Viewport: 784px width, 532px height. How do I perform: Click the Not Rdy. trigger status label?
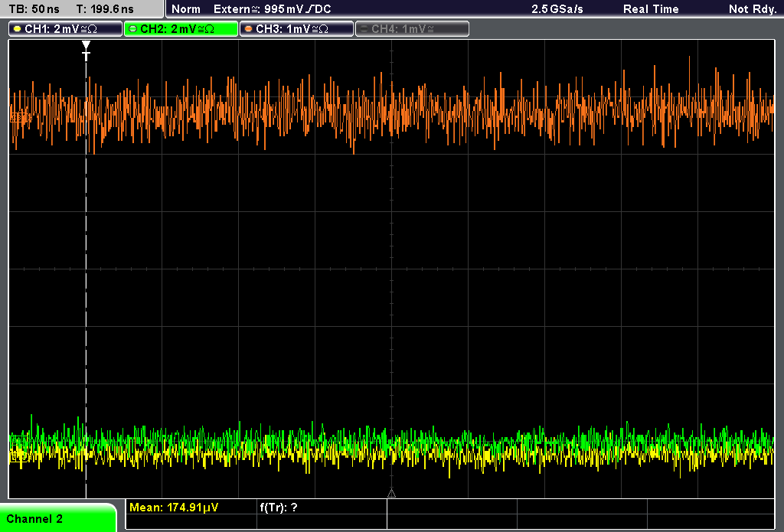(x=753, y=9)
